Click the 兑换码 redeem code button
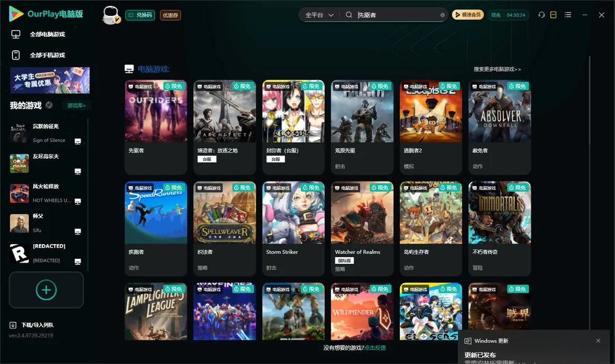The height and width of the screenshot is (364, 615). (x=140, y=15)
